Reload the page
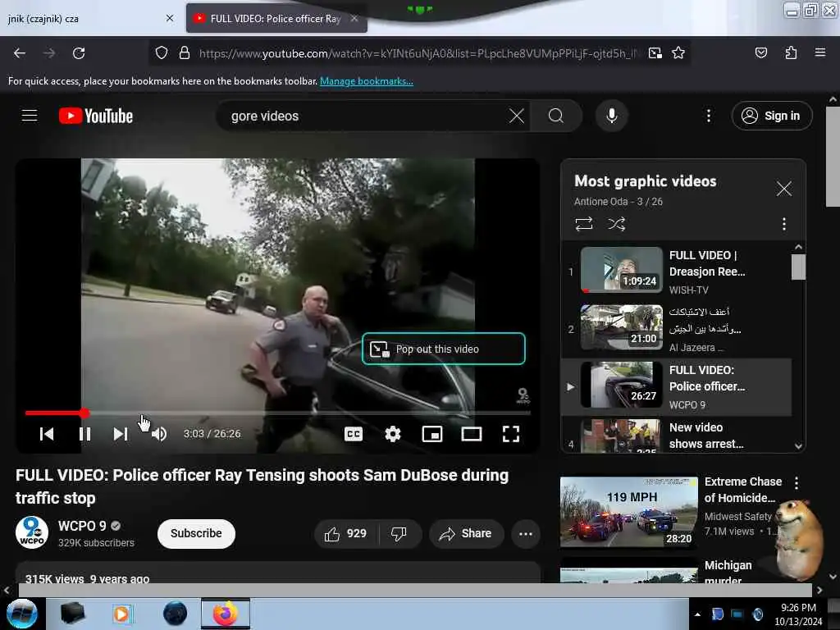This screenshot has width=840, height=630. pyautogui.click(x=79, y=53)
